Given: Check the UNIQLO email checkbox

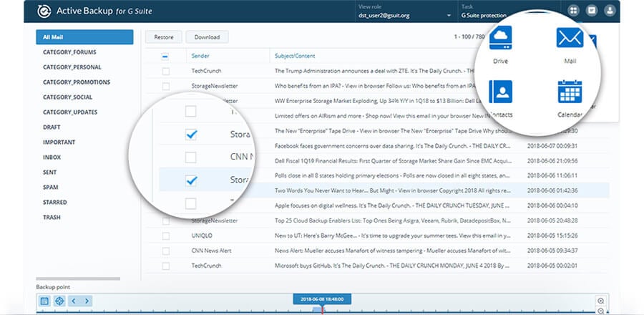Looking at the screenshot, I should point(165,236).
